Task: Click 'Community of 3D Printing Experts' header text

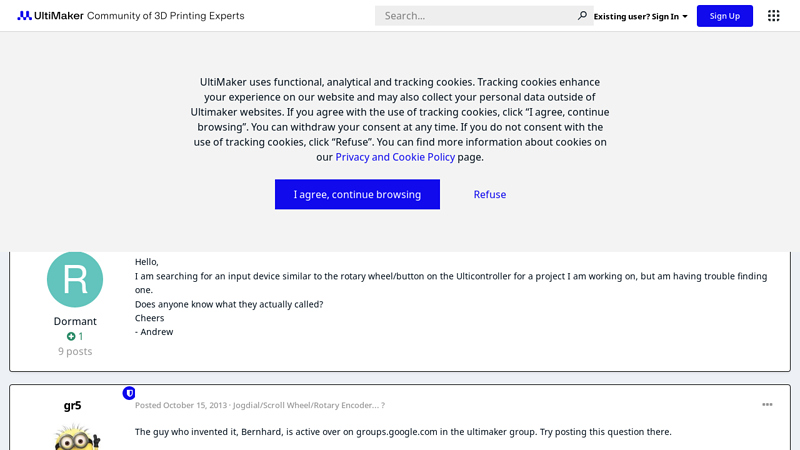Action: coord(165,16)
